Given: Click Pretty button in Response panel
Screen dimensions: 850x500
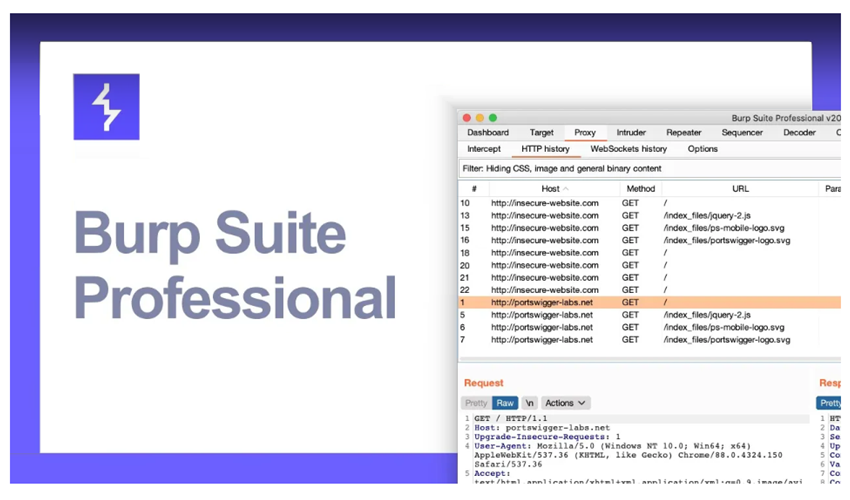Looking at the screenshot, I should [829, 403].
